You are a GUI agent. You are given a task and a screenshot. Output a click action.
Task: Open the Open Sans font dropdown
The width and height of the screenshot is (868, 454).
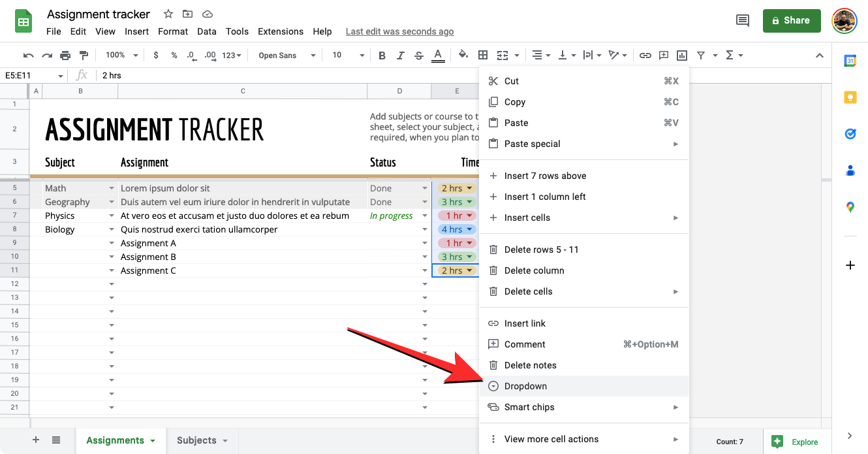[286, 56]
